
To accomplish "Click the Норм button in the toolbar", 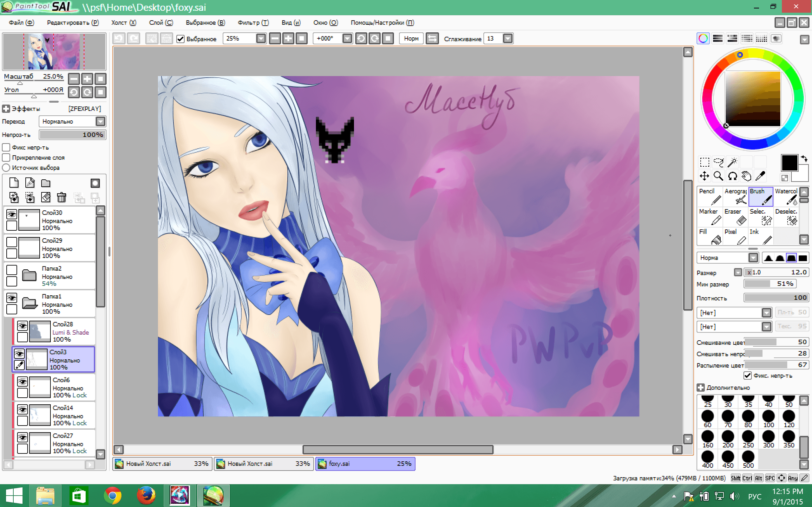I will point(411,39).
